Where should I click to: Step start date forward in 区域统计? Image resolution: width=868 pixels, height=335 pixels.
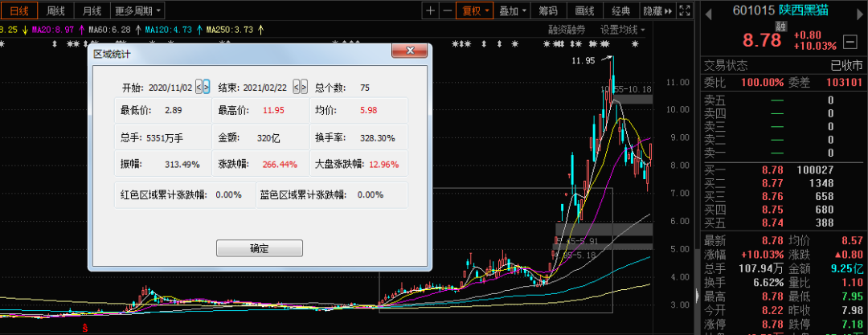207,87
